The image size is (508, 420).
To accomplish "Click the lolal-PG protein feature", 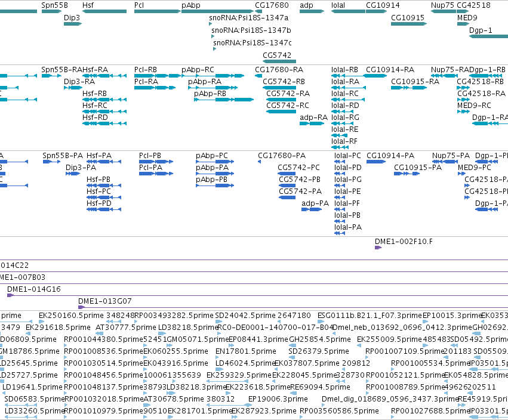I will (x=340, y=186).
